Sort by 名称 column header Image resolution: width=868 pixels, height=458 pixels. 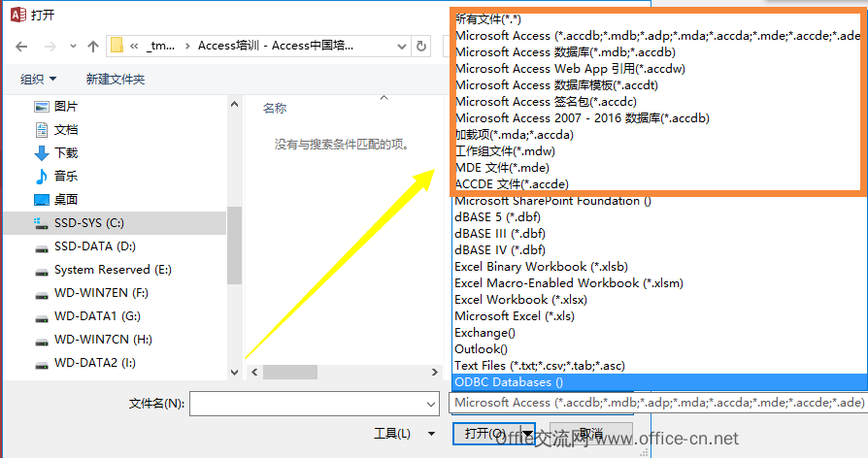(x=275, y=109)
